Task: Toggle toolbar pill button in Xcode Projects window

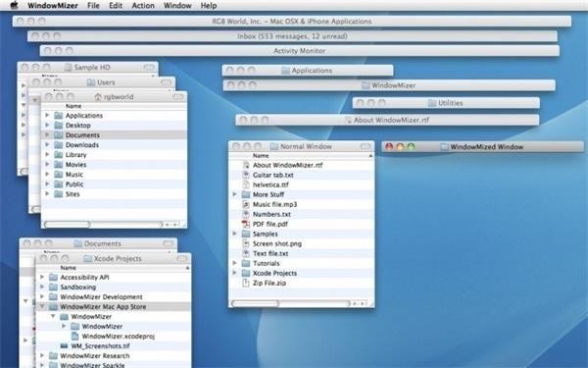Action: [182, 258]
